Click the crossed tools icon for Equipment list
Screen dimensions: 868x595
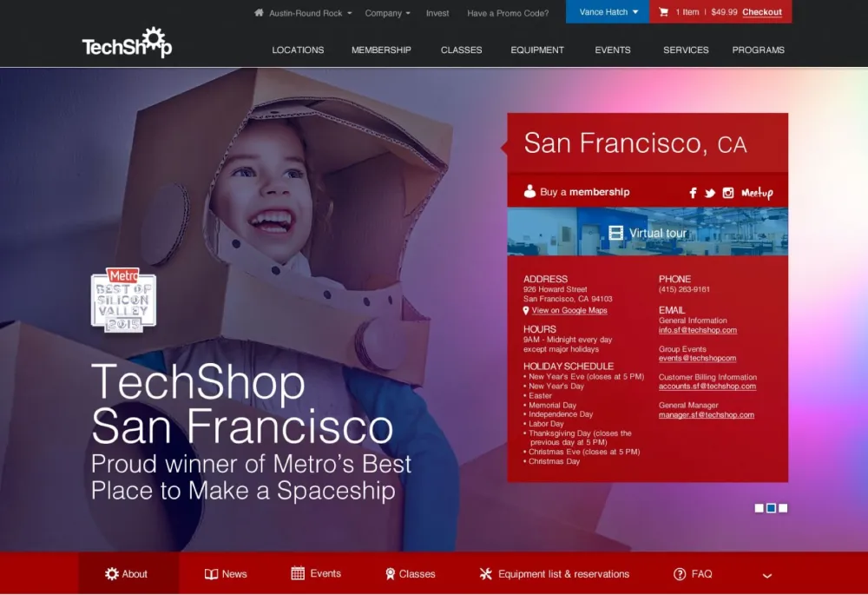coord(485,574)
